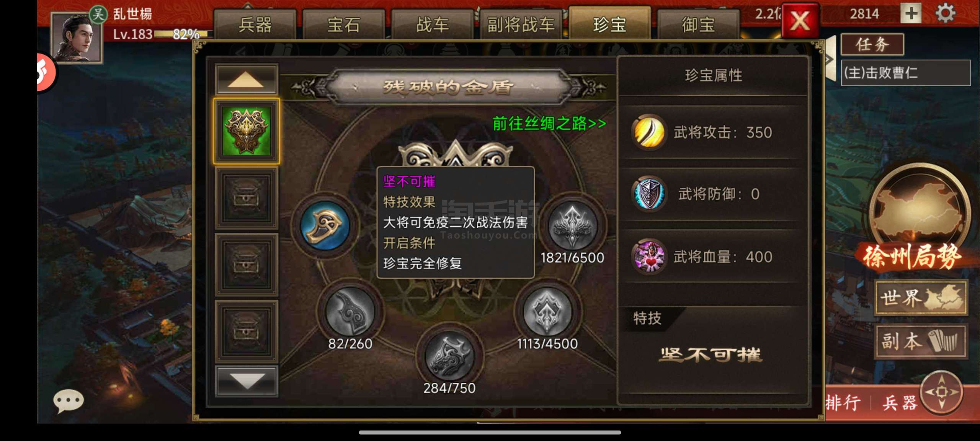Click the 世界 map button
The height and width of the screenshot is (441, 980).
(921, 297)
